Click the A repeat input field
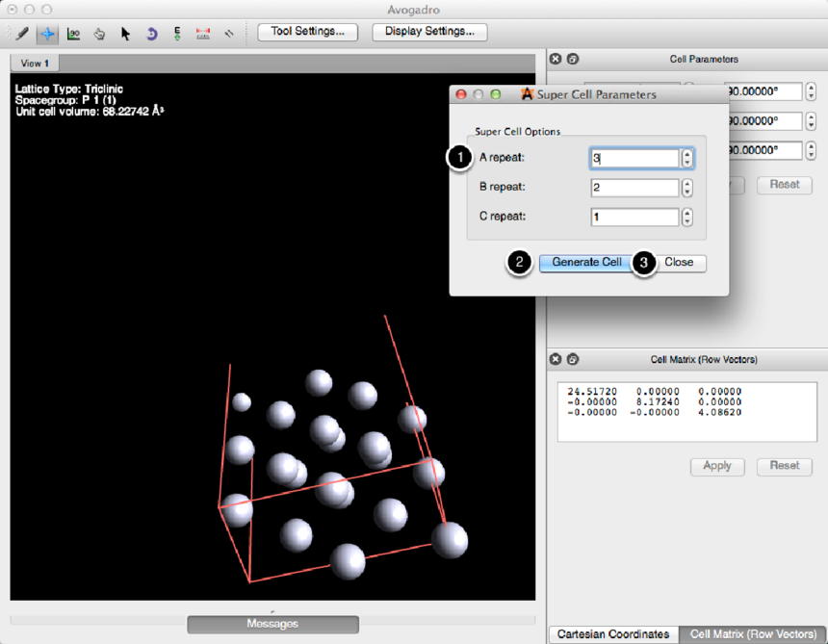 coord(634,158)
